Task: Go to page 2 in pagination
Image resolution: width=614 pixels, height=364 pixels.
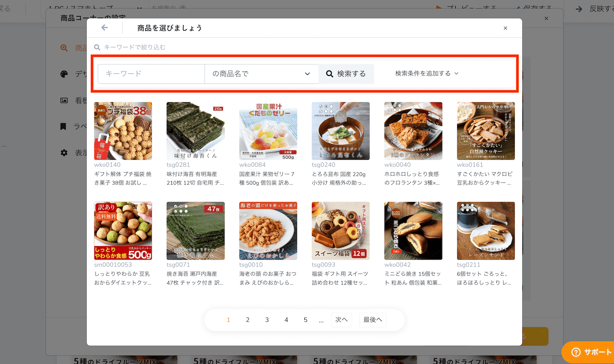Action: pyautogui.click(x=248, y=320)
